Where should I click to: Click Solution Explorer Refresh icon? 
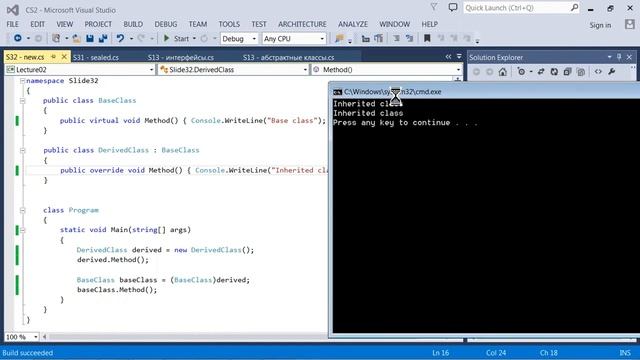[x=554, y=72]
